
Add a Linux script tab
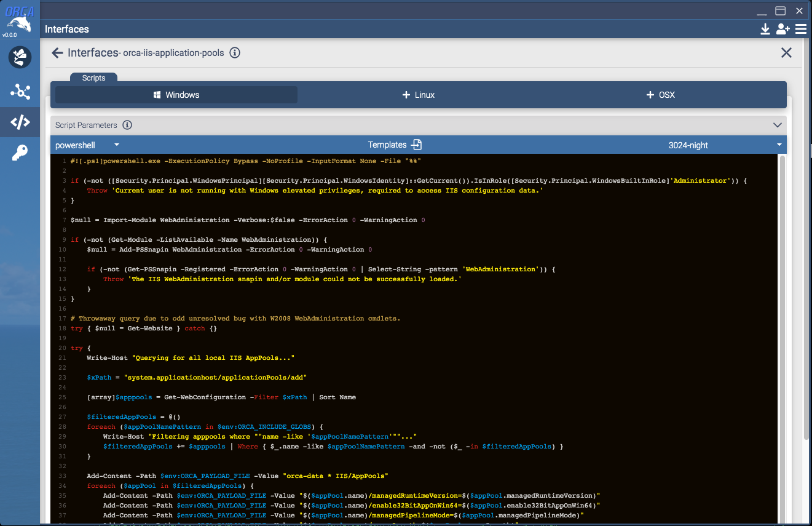(x=419, y=95)
